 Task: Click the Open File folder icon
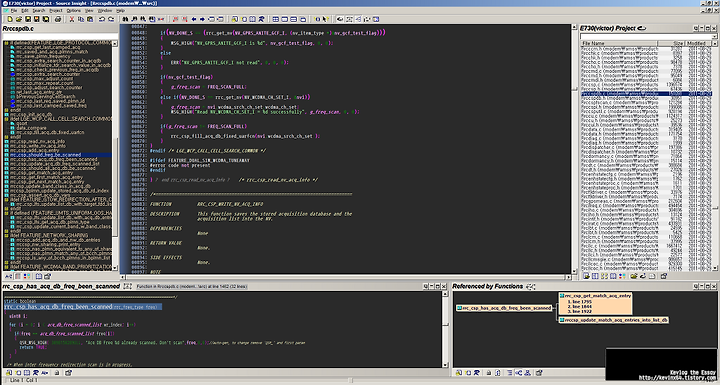coord(18,19)
